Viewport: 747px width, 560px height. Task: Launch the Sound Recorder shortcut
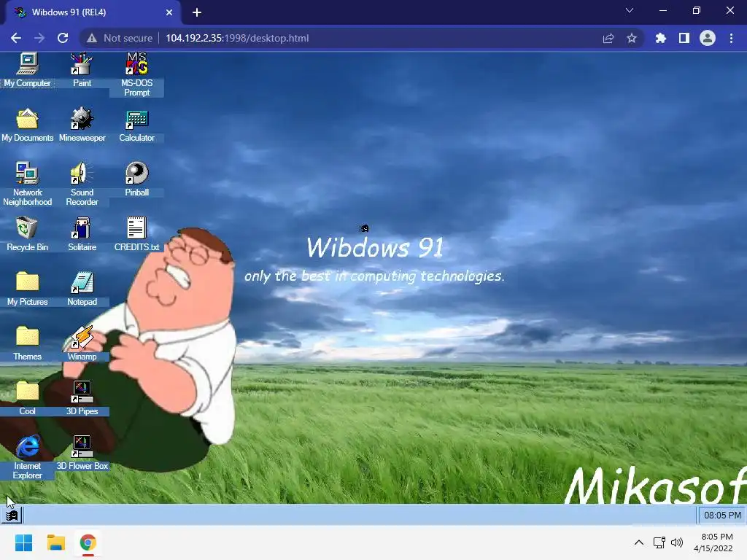pos(82,184)
